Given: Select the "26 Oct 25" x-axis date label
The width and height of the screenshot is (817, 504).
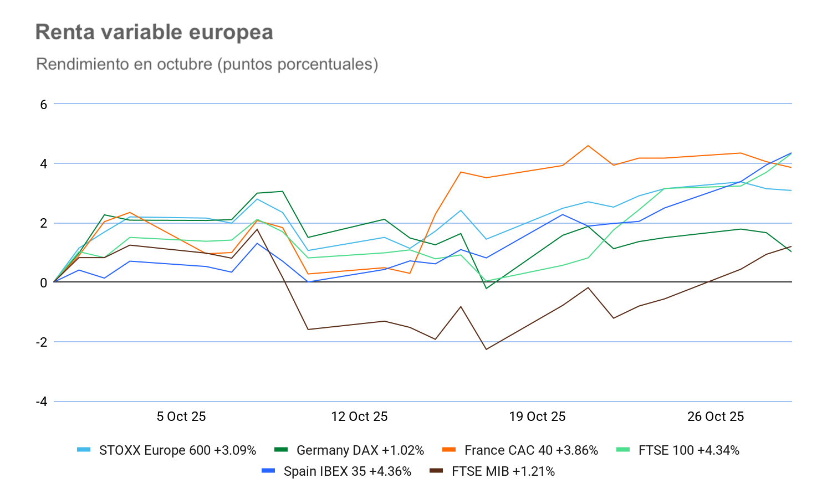Looking at the screenshot, I should [716, 416].
